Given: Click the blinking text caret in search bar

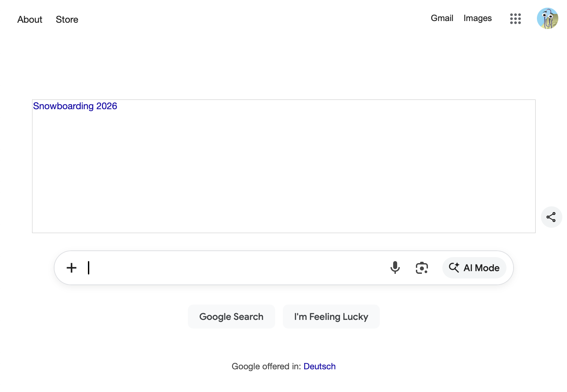Looking at the screenshot, I should (89, 268).
